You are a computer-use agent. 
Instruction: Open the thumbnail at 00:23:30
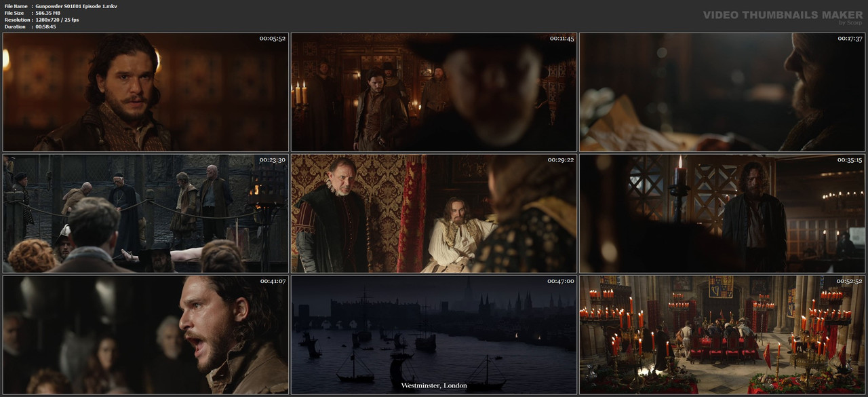[146, 213]
